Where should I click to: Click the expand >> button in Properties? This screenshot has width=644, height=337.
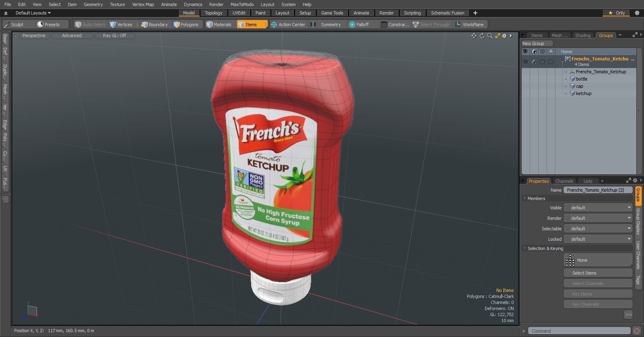628,315
